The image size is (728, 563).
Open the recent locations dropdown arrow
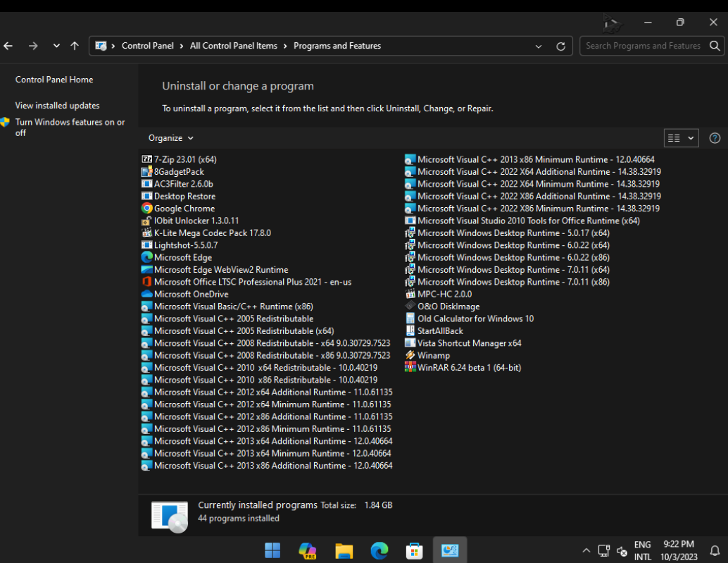pyautogui.click(x=56, y=46)
